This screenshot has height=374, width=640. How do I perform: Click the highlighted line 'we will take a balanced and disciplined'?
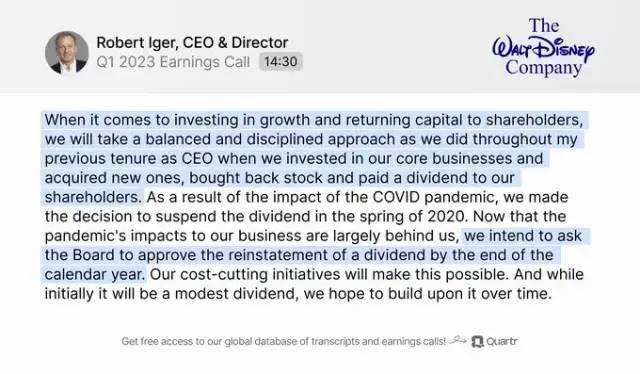tap(311, 139)
